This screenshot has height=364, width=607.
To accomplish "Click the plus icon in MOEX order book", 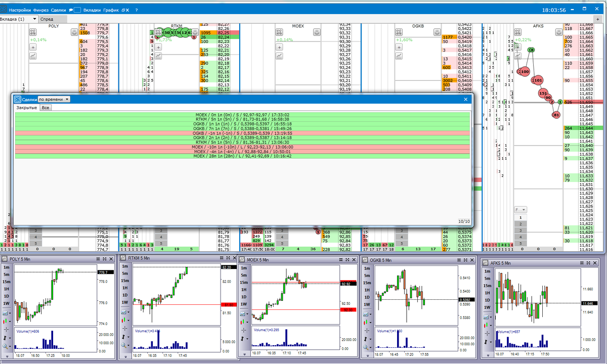I will click(279, 47).
